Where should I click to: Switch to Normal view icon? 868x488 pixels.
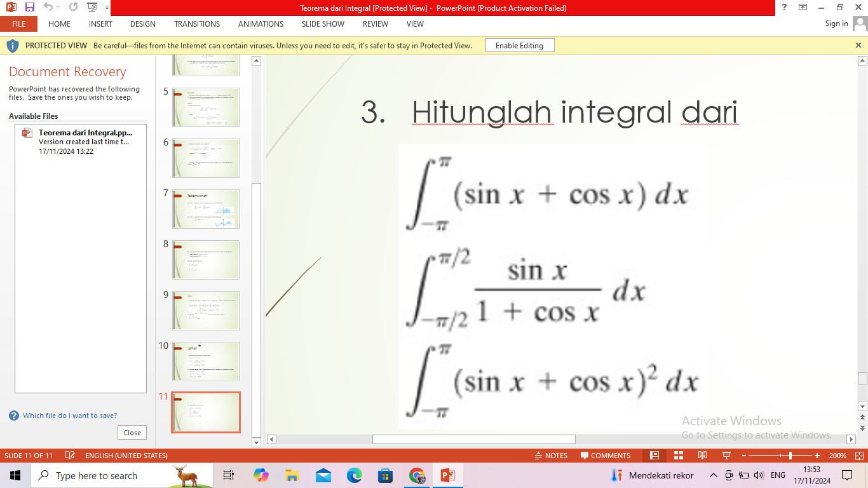654,456
